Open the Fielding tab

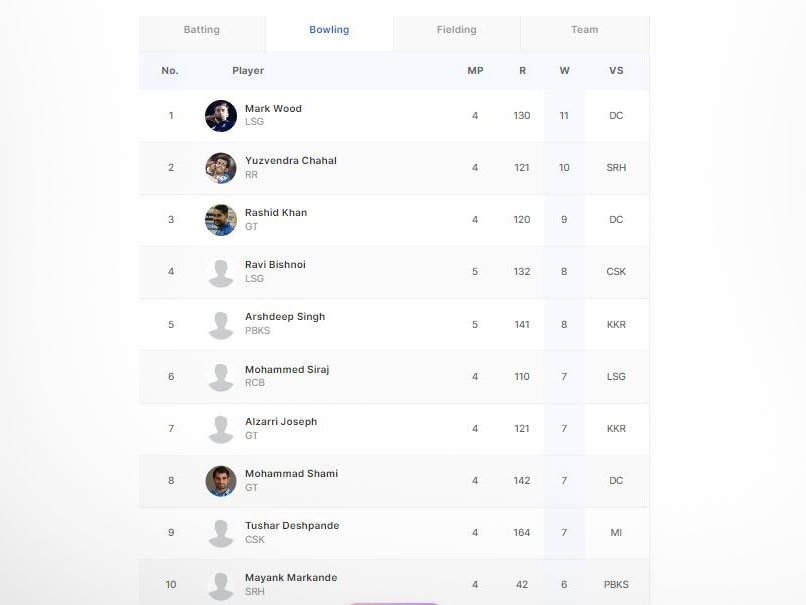[456, 30]
